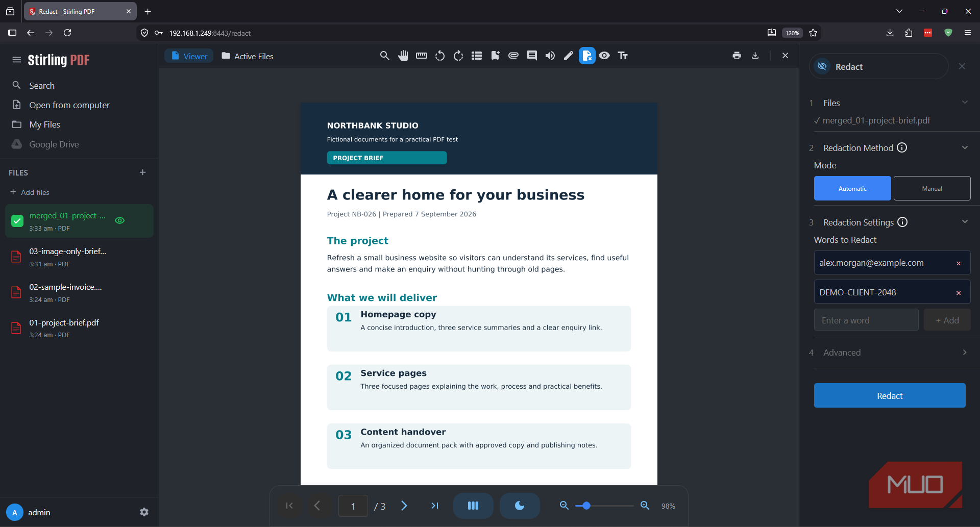Image resolution: width=980 pixels, height=527 pixels.
Task: Click the page number input box
Action: coord(353,506)
